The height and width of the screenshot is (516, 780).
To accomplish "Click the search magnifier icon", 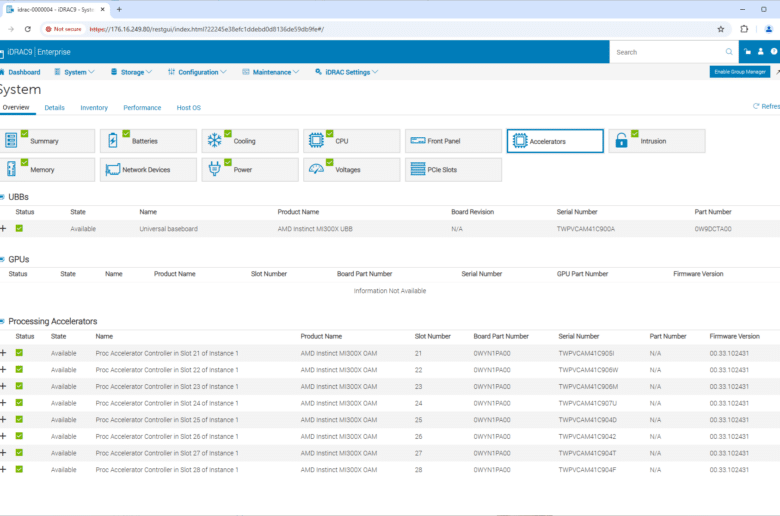I will tap(729, 52).
